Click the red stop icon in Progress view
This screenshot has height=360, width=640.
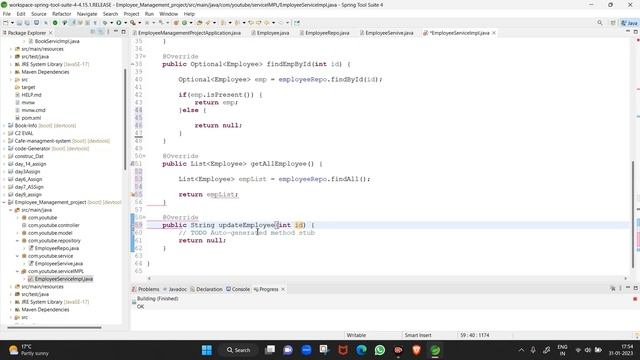[x=635, y=299]
